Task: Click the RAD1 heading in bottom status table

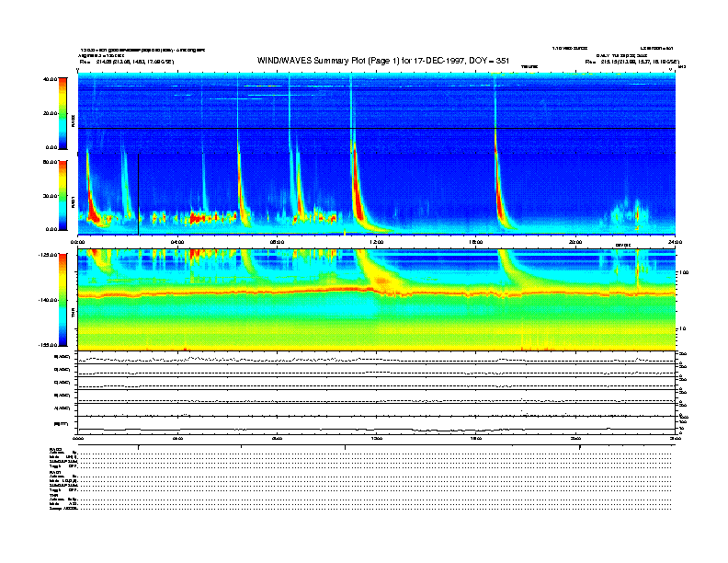Action: (55, 473)
